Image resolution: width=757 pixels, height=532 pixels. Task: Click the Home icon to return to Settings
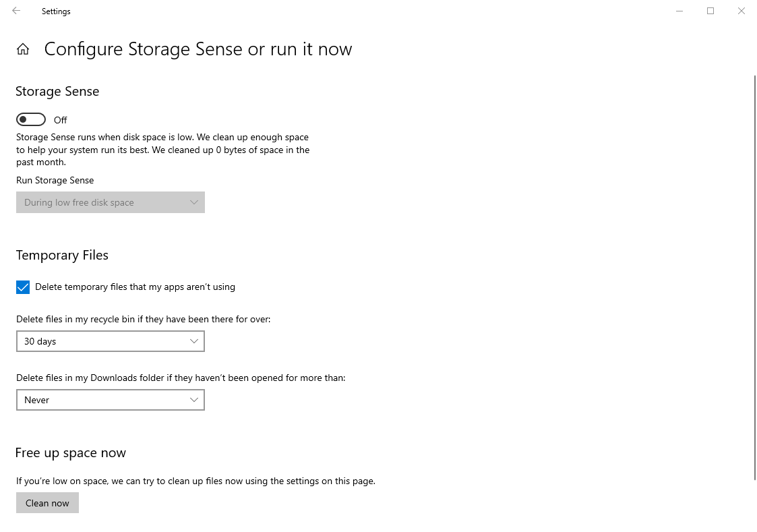(23, 49)
